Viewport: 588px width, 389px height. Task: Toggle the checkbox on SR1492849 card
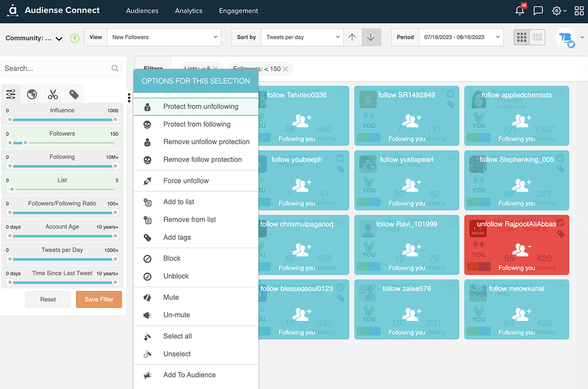pyautogui.click(x=450, y=94)
